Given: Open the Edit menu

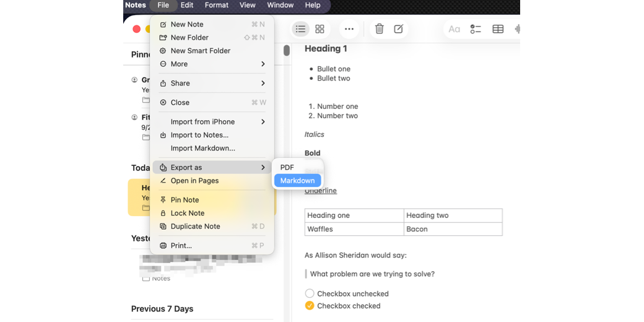Looking at the screenshot, I should (x=187, y=6).
